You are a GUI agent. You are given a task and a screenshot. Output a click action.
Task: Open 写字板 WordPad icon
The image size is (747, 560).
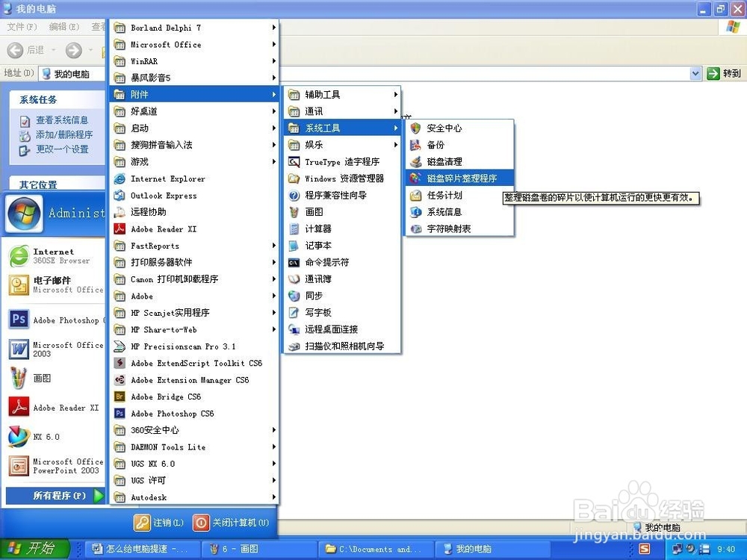point(294,312)
